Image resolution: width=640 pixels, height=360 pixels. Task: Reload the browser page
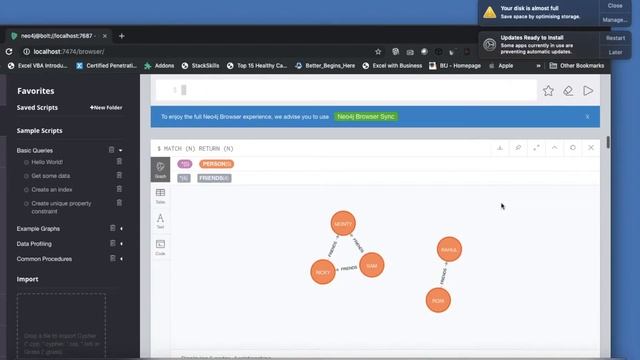point(9,51)
